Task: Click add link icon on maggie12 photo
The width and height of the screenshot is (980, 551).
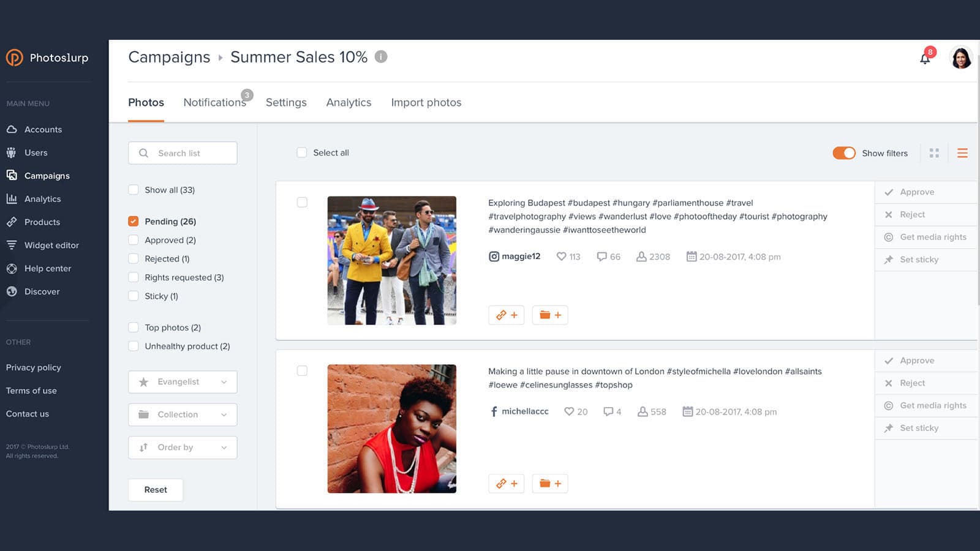Action: [x=506, y=315]
